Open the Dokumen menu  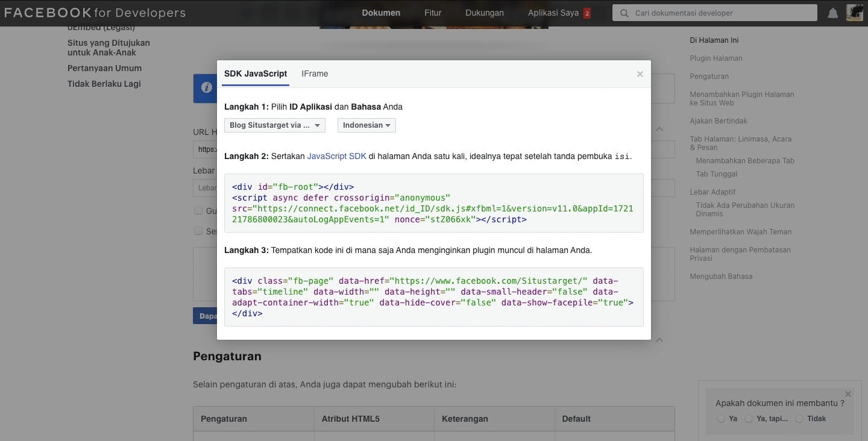pos(381,13)
